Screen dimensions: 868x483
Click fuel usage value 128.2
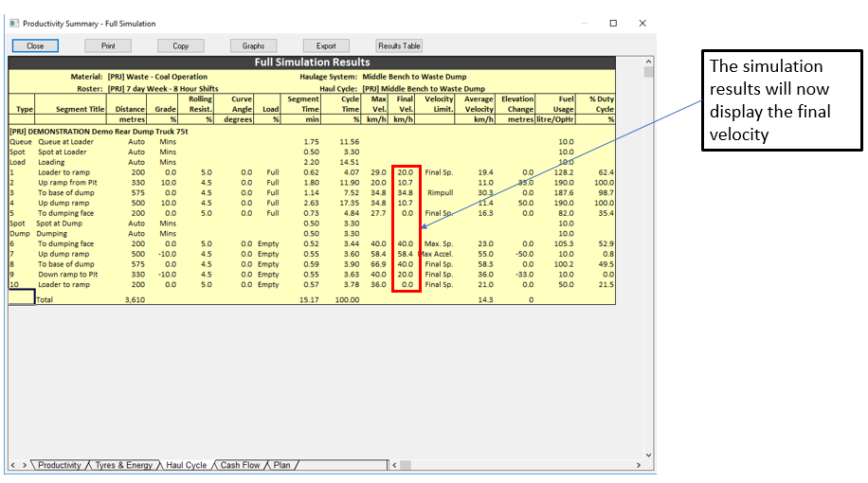point(564,172)
